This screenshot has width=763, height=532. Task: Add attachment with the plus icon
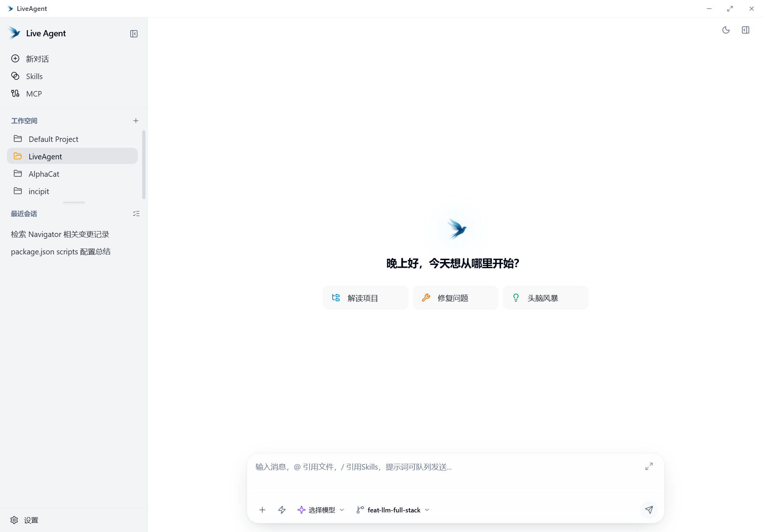pyautogui.click(x=262, y=510)
